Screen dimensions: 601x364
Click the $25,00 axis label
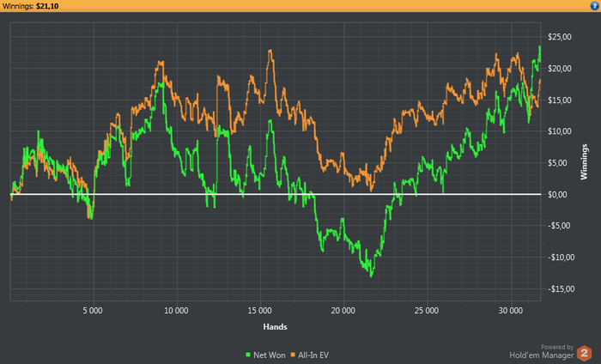click(559, 37)
